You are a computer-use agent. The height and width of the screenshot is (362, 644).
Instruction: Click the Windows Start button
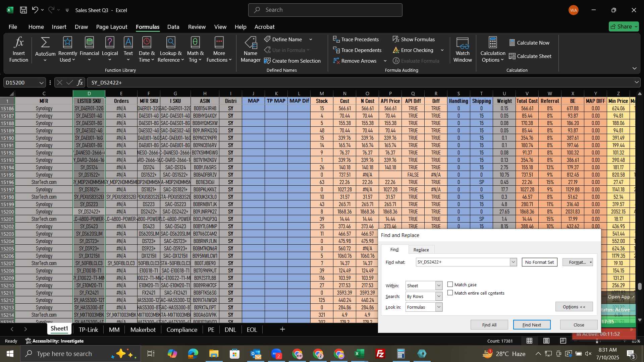[x=10, y=354]
